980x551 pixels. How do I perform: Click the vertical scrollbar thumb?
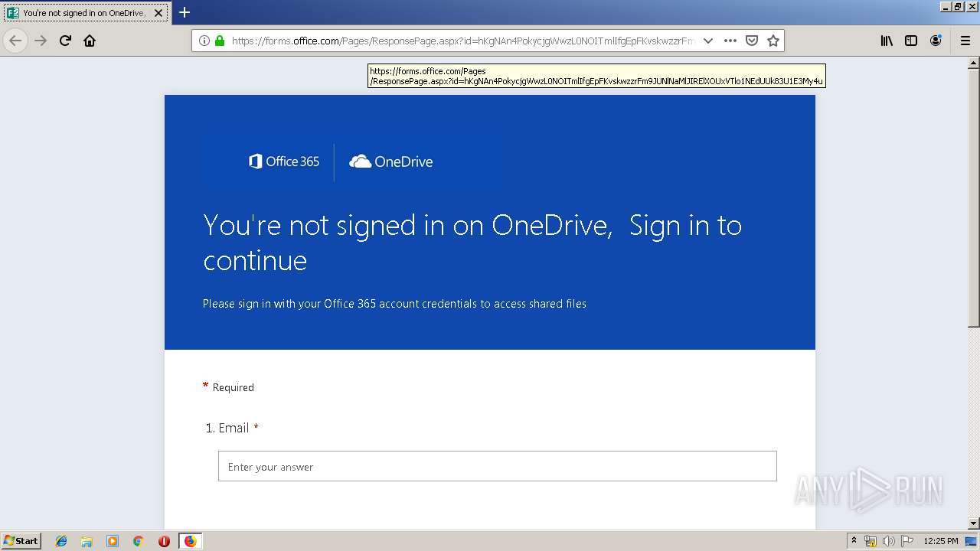tap(974, 199)
